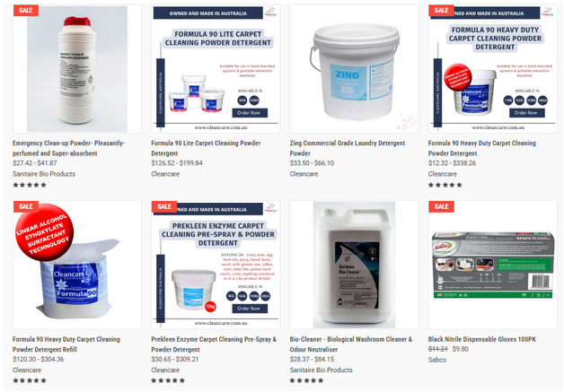The image size is (564, 392).
Task: Click the Zing laundry detergent bucket image
Action: (355, 69)
